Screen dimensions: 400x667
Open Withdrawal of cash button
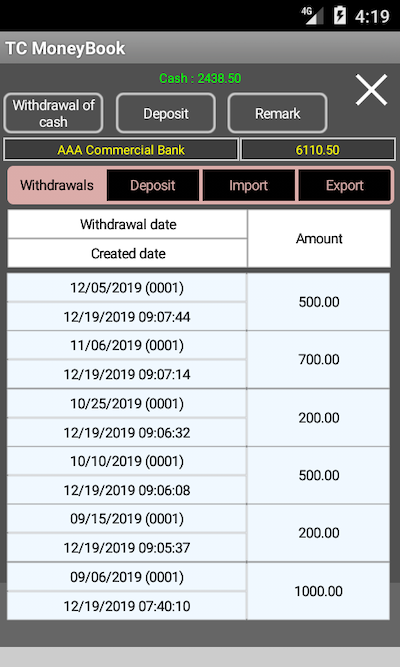(x=53, y=113)
